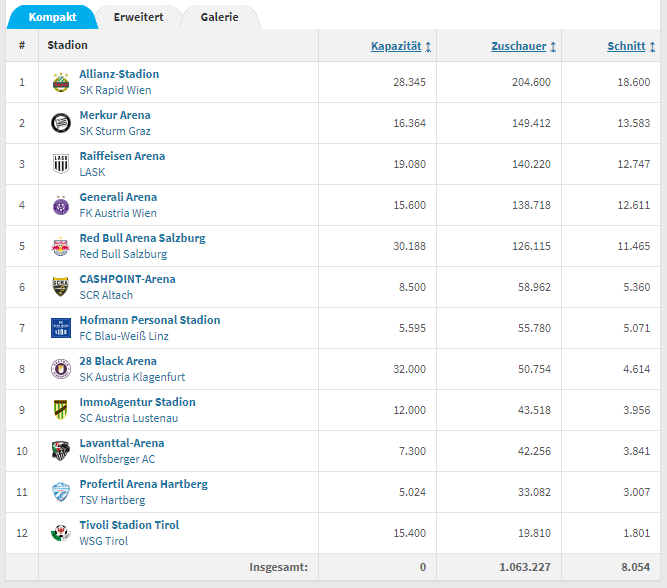
Task: Sort table by Kapazität arrow
Action: coord(428,46)
